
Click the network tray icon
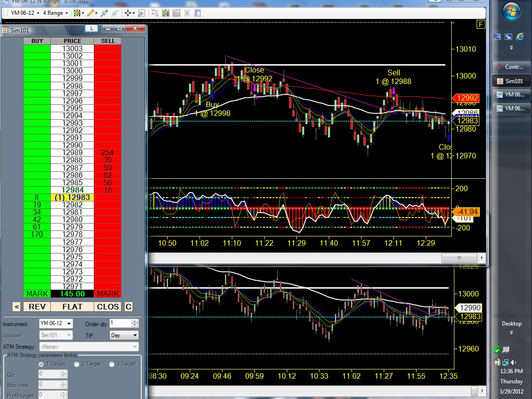coord(506,363)
